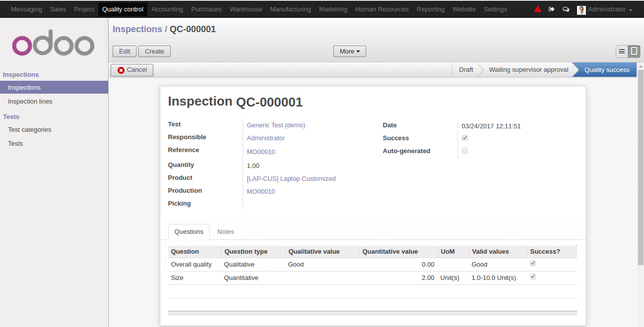The height and width of the screenshot is (327, 644).
Task: Open the Messaging menu
Action: [26, 9]
